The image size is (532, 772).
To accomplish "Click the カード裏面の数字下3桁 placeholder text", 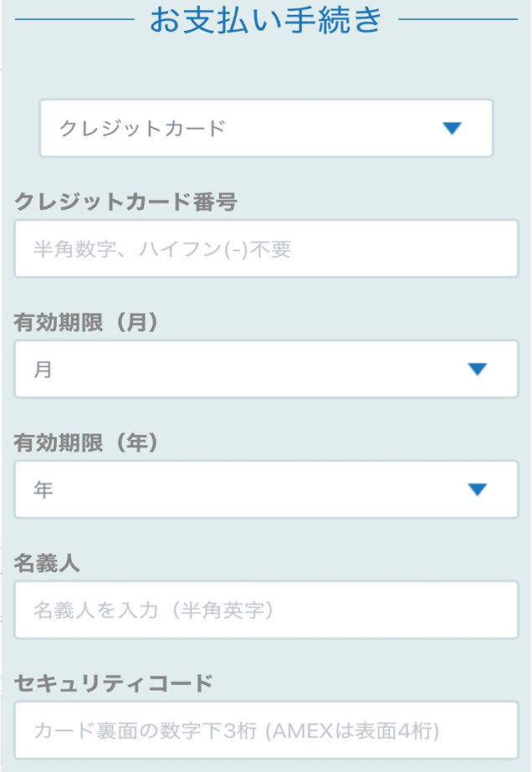I will pyautogui.click(x=236, y=731).
